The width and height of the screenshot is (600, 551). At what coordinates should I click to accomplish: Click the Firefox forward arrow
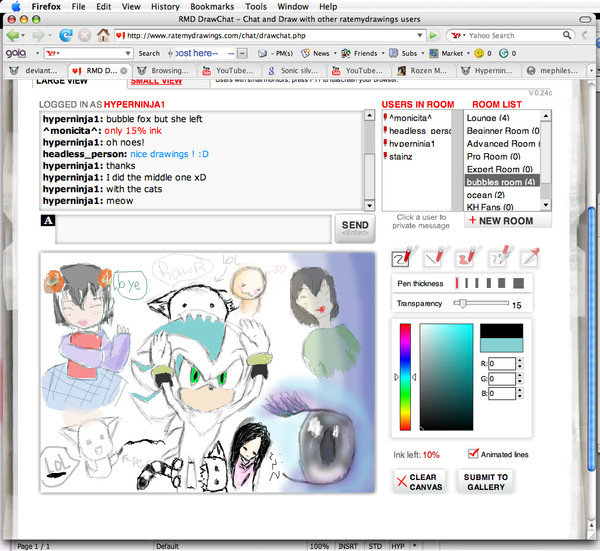coord(38,36)
